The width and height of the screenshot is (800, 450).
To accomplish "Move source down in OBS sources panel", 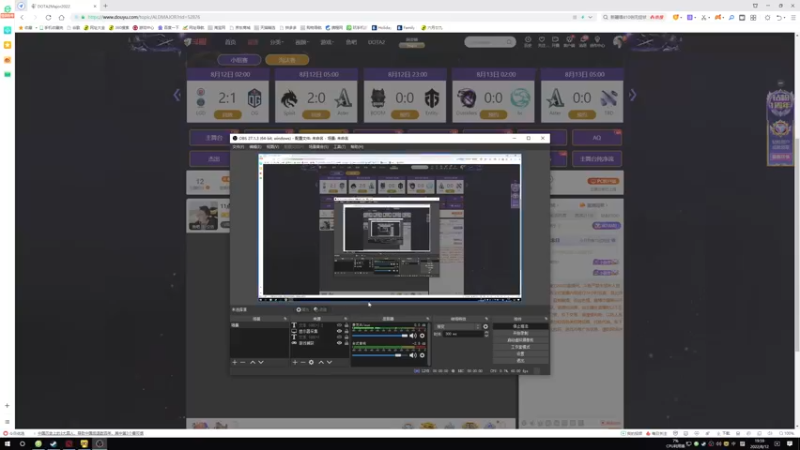I will [x=330, y=362].
